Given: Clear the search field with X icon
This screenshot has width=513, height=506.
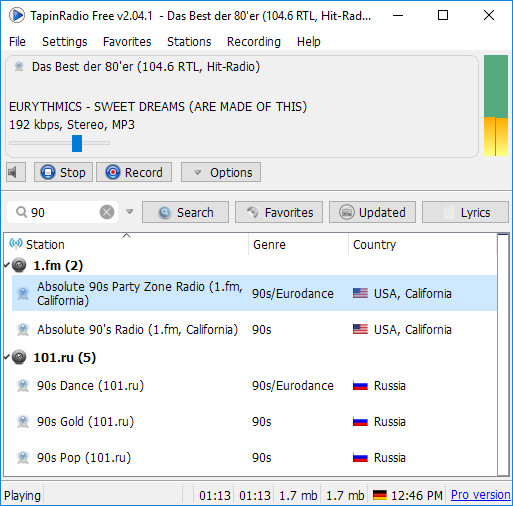Looking at the screenshot, I should click(x=107, y=212).
